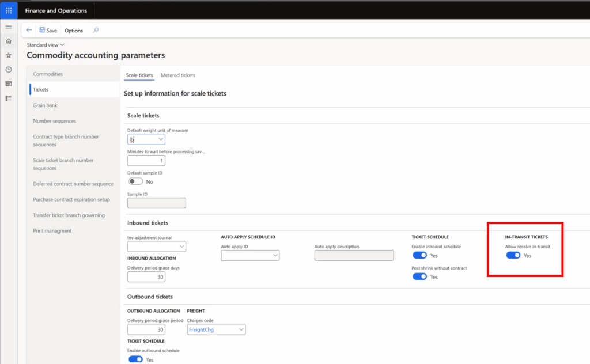Go to Home in left rail
Viewport: 590px width, 364px height.
[x=9, y=41]
